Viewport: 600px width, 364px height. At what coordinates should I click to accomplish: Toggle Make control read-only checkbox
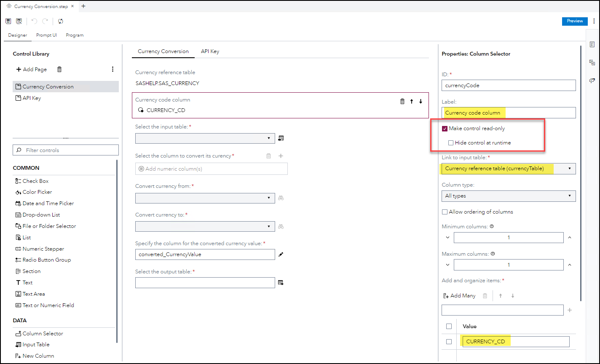[445, 128]
